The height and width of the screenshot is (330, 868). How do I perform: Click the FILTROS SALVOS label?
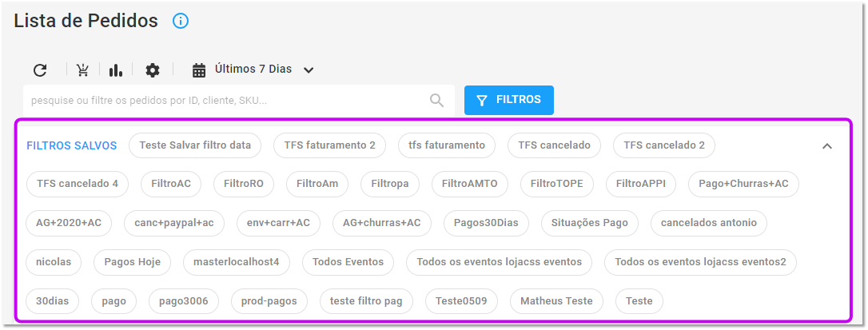(72, 146)
